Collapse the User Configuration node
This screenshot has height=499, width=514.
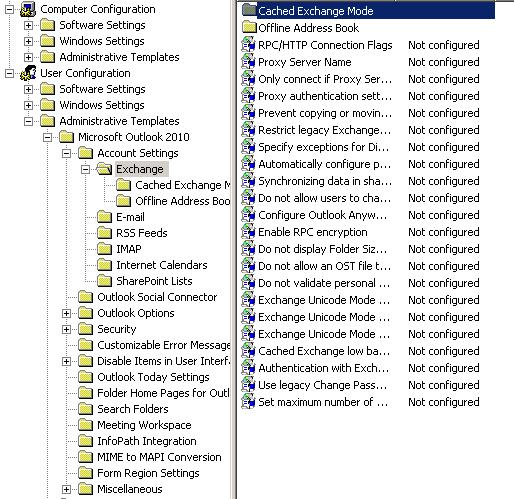(x=9, y=73)
